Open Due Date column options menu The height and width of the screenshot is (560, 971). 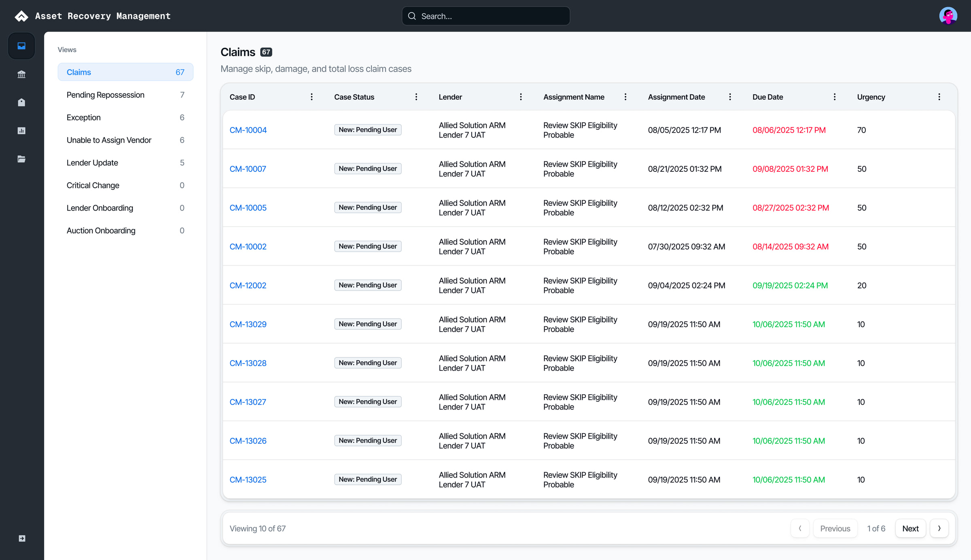834,97
